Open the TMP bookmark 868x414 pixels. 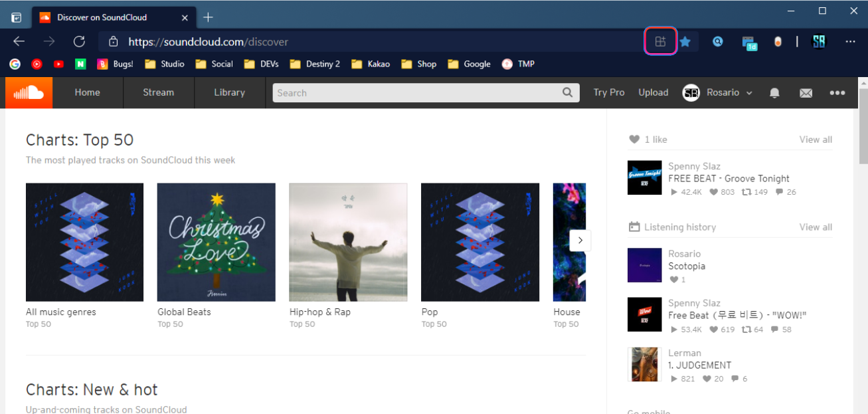point(518,64)
